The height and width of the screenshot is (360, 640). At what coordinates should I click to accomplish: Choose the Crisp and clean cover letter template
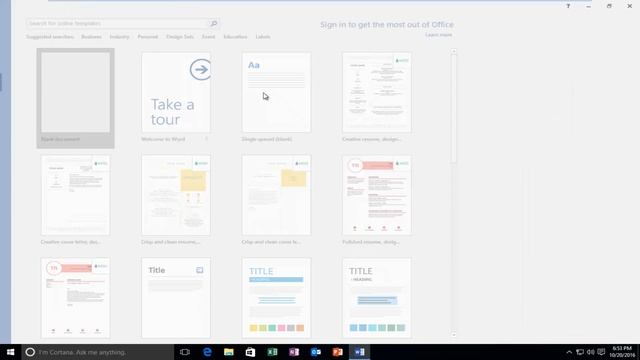point(276,195)
